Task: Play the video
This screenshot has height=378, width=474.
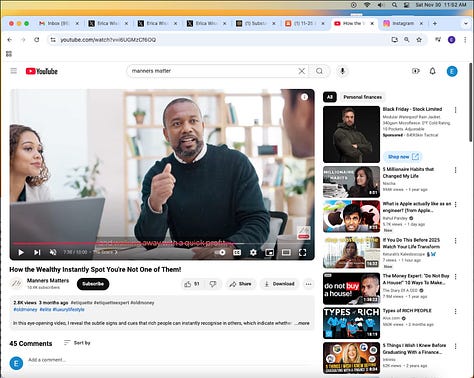Action: [x=21, y=252]
